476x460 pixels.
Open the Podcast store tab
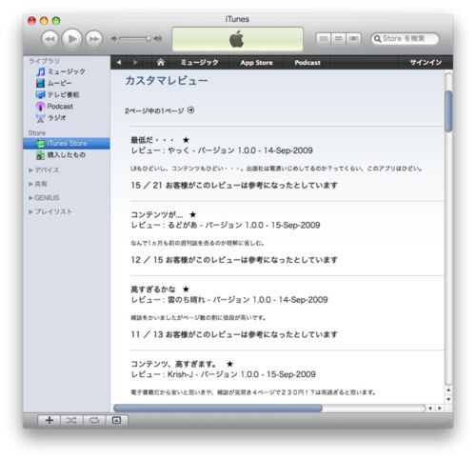coord(307,63)
